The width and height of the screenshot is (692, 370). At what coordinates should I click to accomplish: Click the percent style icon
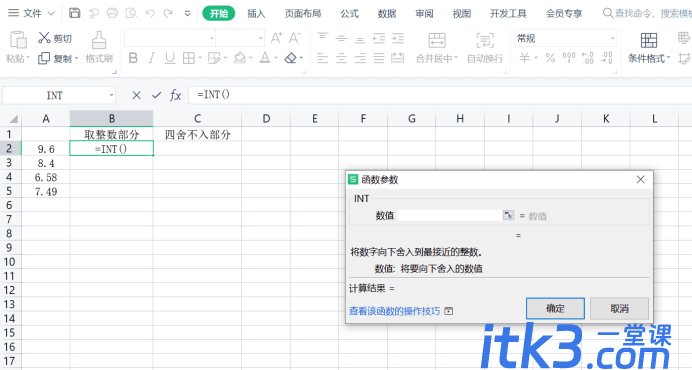550,58
